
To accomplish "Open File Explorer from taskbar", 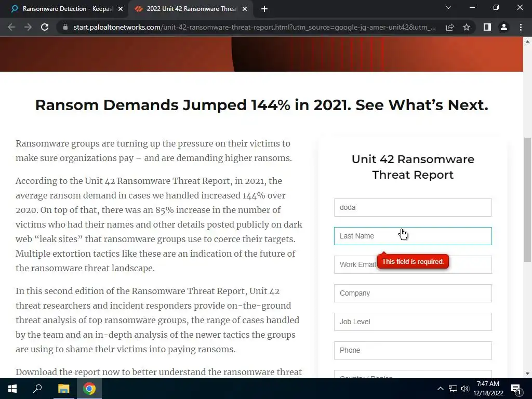I will click(63, 389).
